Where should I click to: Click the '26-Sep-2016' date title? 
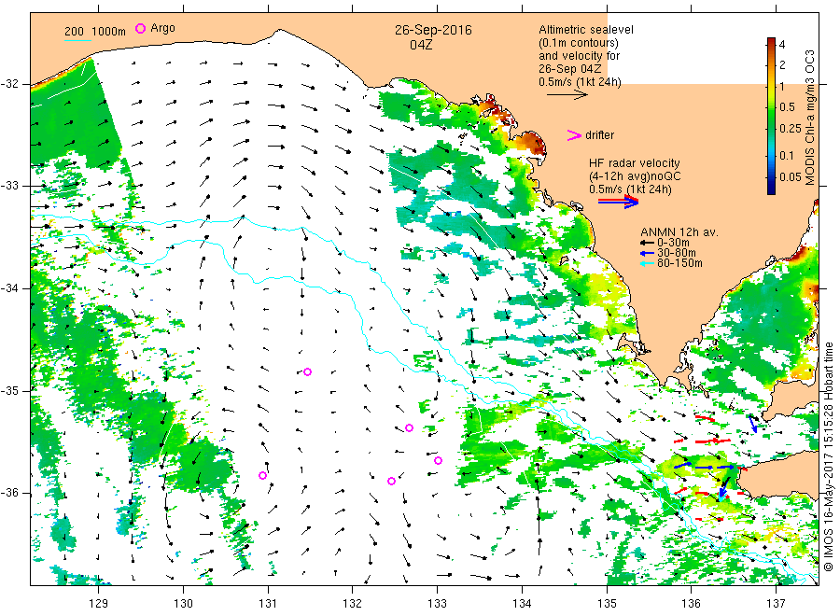tap(433, 30)
